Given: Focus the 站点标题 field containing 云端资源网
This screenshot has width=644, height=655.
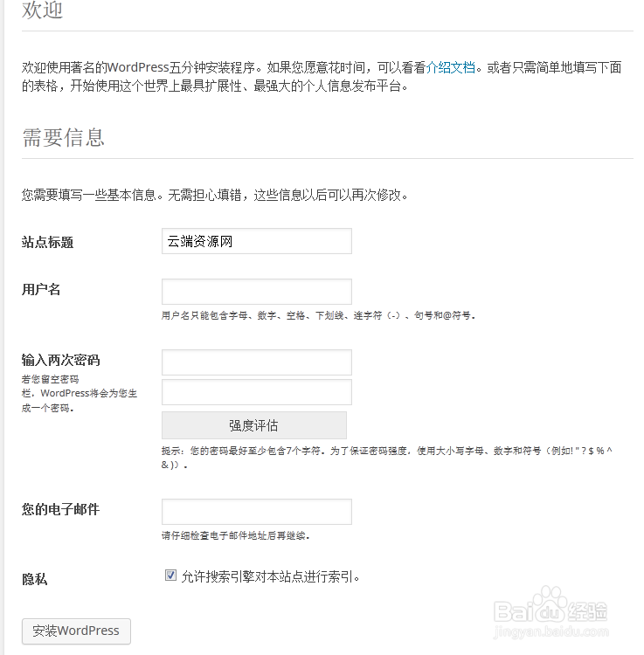Looking at the screenshot, I should coord(257,241).
